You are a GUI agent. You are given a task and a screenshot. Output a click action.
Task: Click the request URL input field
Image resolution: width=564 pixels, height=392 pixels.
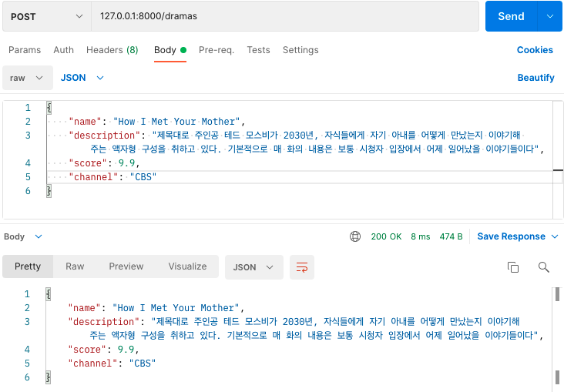pyautogui.click(x=285, y=16)
